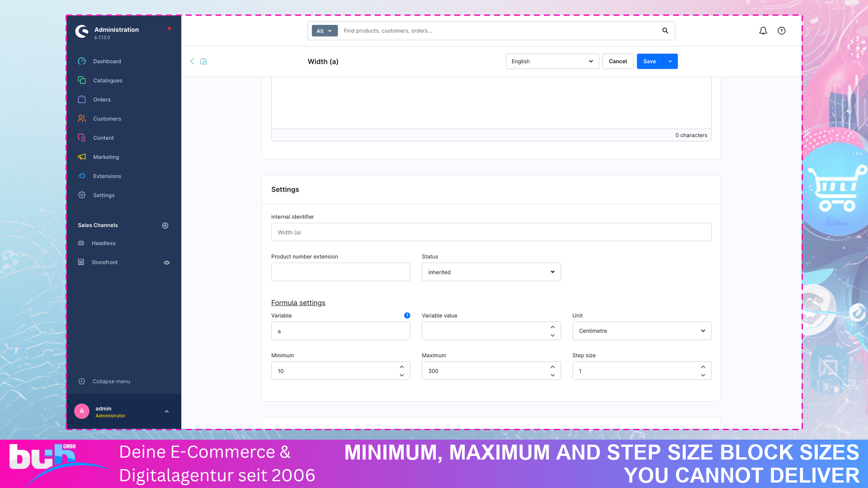Click the admin avatar A
The height and width of the screenshot is (488, 868).
click(82, 411)
